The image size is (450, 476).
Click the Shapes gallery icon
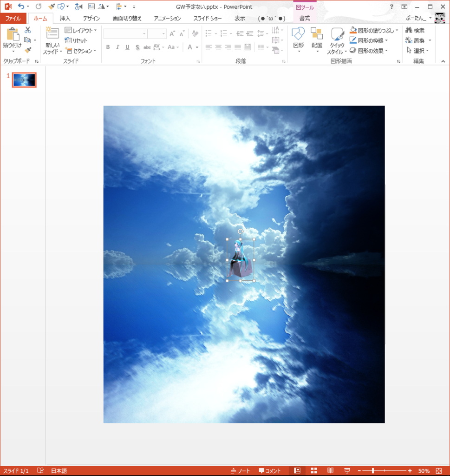298,33
